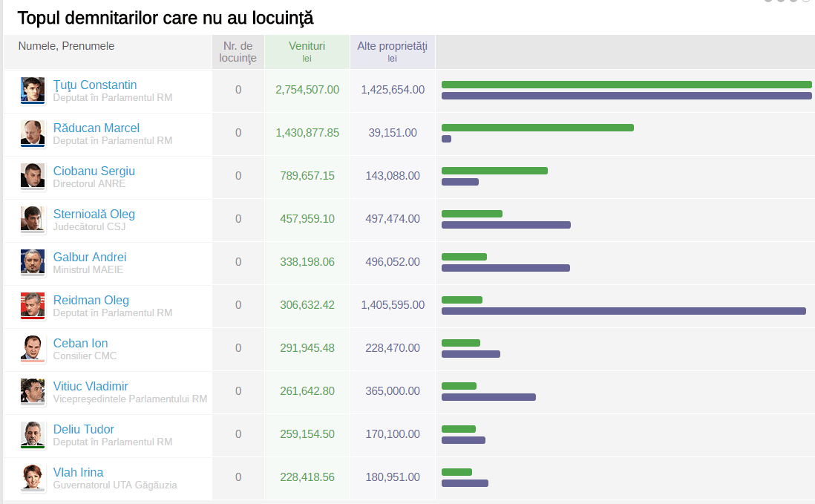Click Galbur Andrei's portrait icon
The height and width of the screenshot is (504, 815).
point(33,263)
